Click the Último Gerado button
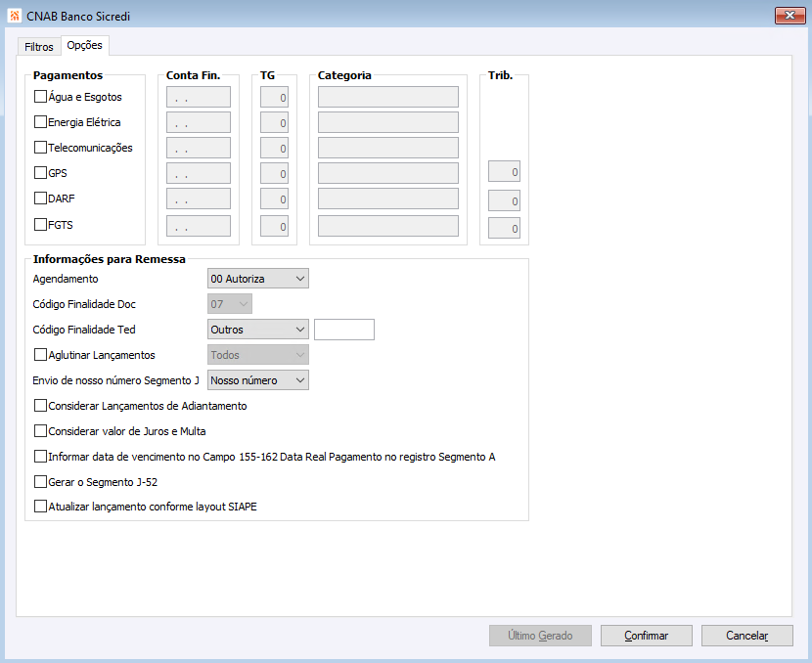The width and height of the screenshot is (812, 663). click(540, 635)
